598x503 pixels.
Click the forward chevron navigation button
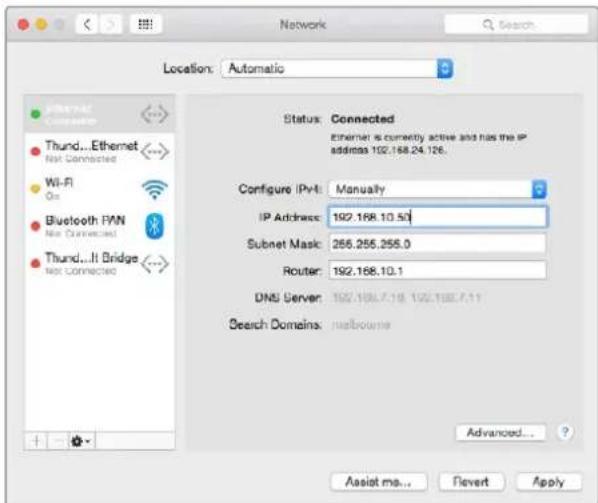(x=110, y=25)
